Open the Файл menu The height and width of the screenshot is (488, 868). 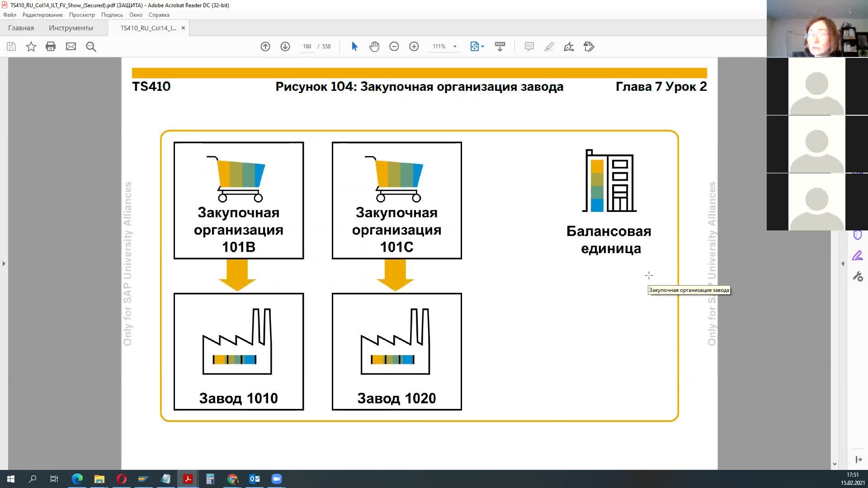pyautogui.click(x=10, y=15)
